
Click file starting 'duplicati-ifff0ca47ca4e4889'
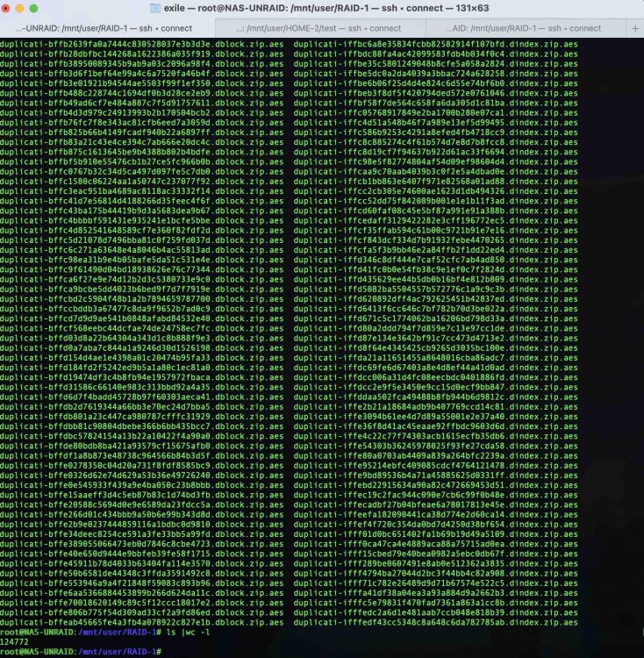click(435, 544)
